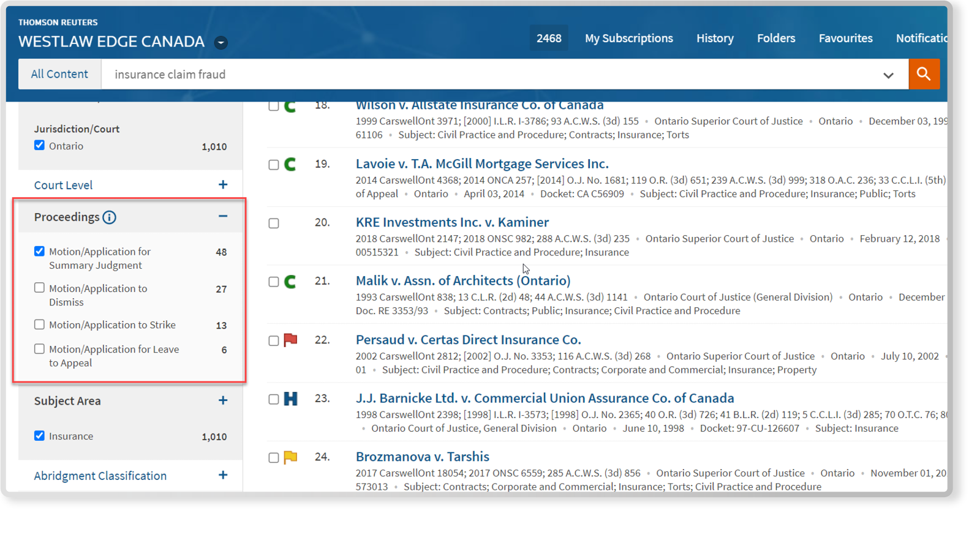Check Motion/Application for Leave to Appeal
Screen dimensions: 980x551
(x=39, y=349)
